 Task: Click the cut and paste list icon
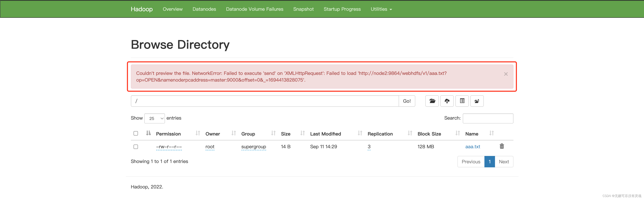tap(462, 101)
